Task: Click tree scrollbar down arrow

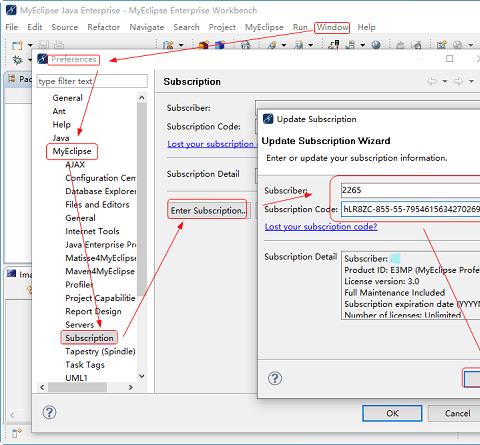Action: [x=142, y=376]
